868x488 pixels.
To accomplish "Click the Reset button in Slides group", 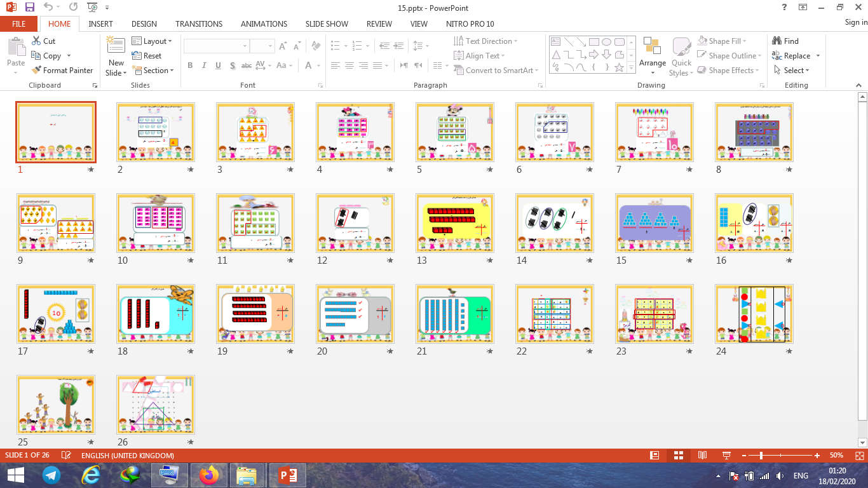I will [147, 56].
